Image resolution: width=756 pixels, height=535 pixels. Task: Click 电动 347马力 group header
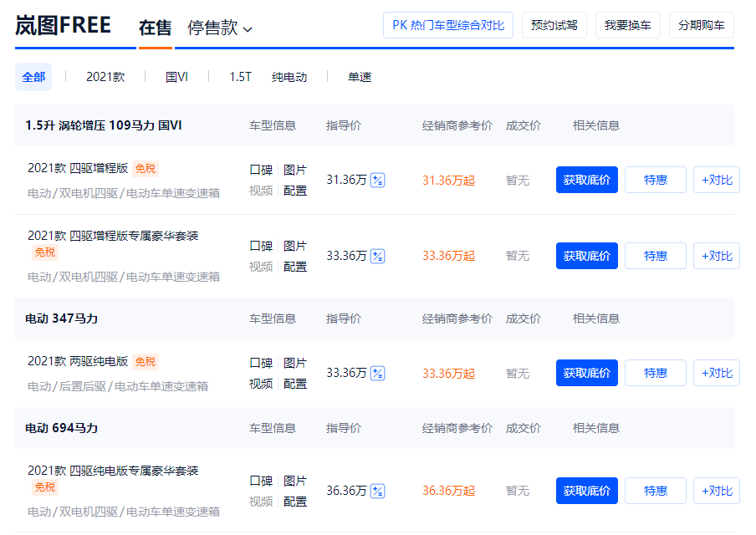click(x=61, y=318)
